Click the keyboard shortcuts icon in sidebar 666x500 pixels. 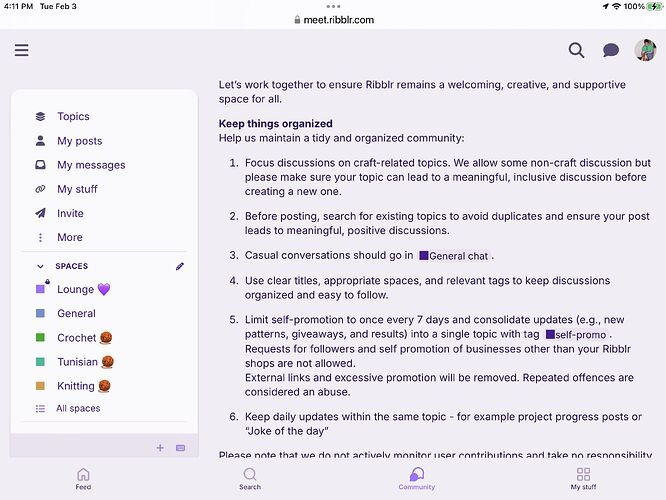tap(180, 448)
